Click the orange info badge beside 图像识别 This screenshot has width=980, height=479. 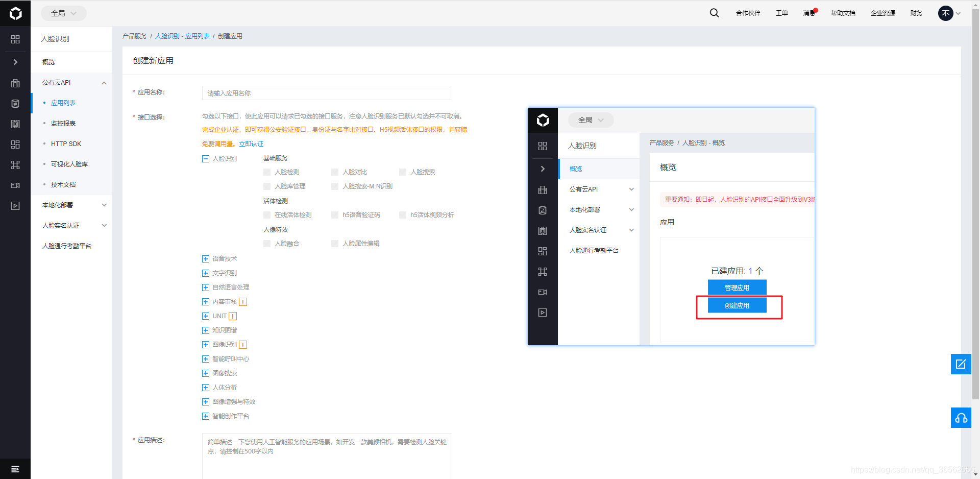point(243,345)
